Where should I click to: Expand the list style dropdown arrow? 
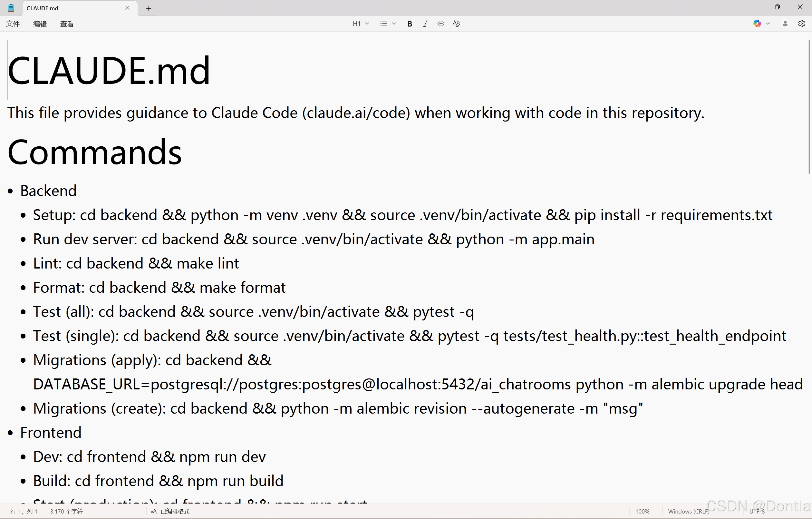[394, 24]
